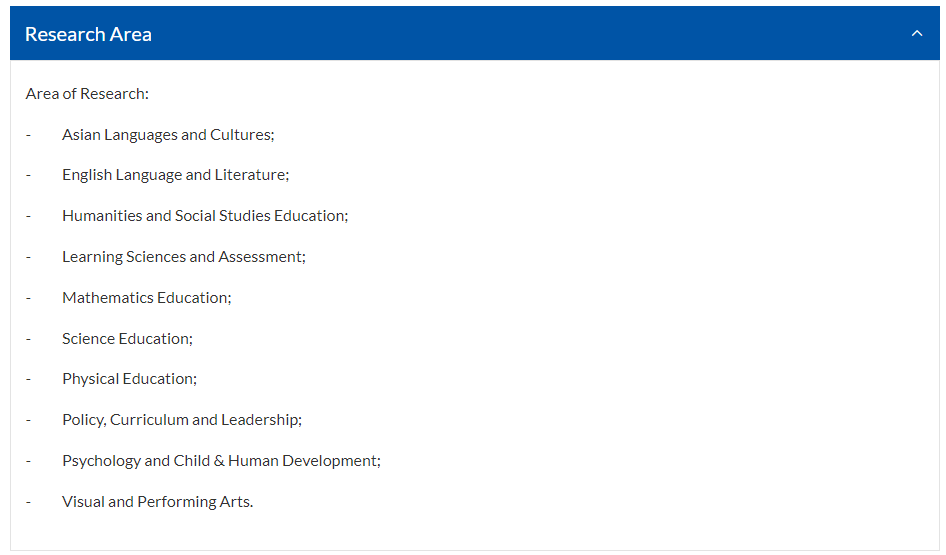Viewport: 946px width, 555px height.
Task: Click the Science Education entry
Action: 127,339
